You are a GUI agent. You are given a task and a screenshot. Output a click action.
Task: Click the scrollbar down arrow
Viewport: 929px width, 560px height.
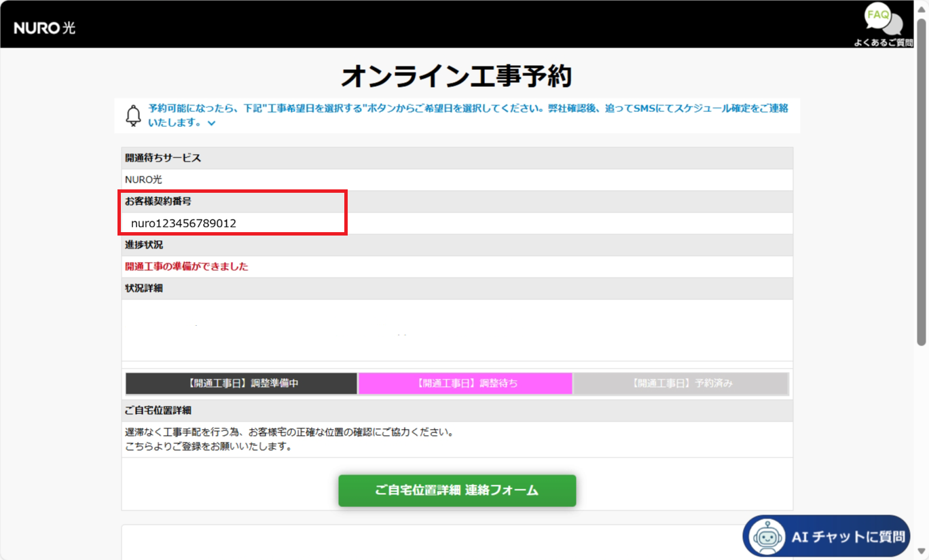click(922, 553)
